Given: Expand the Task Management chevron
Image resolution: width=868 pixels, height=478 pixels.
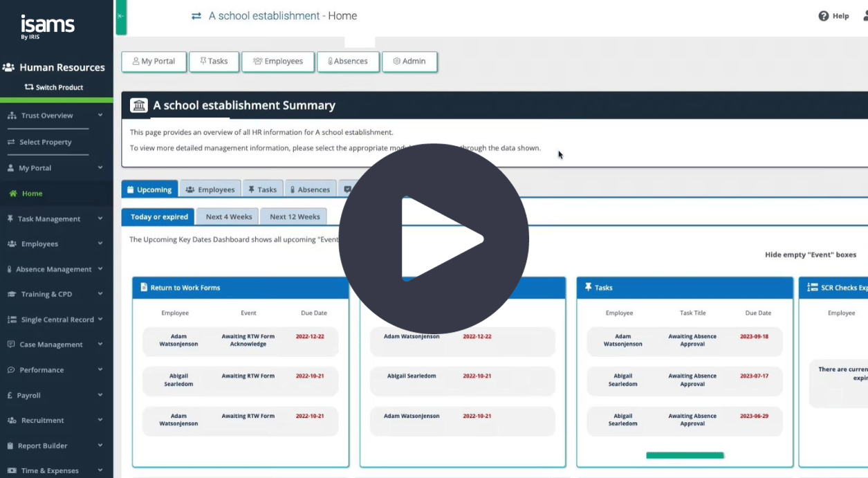Looking at the screenshot, I should point(100,219).
